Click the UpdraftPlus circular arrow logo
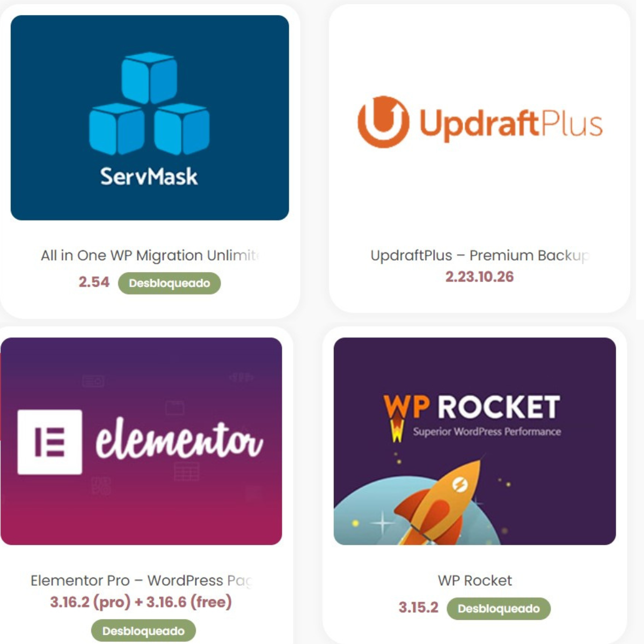This screenshot has height=644, width=644. click(x=383, y=122)
